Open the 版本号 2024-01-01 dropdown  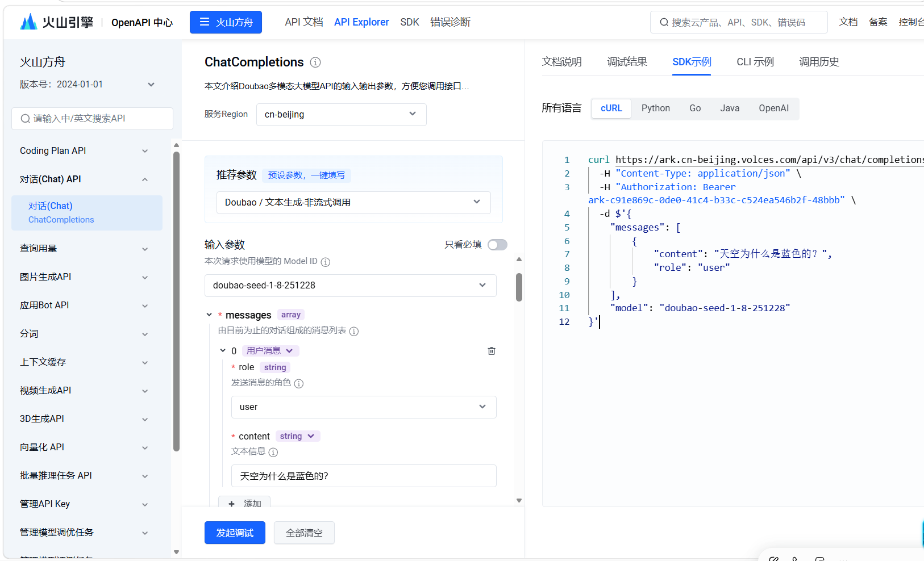point(88,85)
